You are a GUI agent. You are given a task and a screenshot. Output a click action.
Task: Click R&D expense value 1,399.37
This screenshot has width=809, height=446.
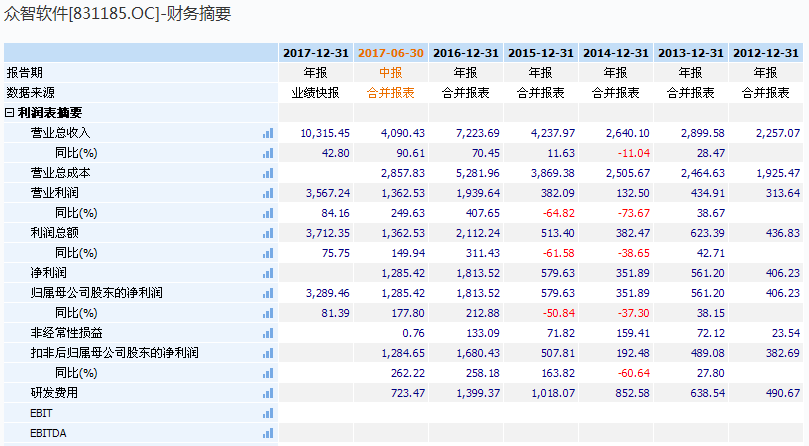pyautogui.click(x=478, y=393)
